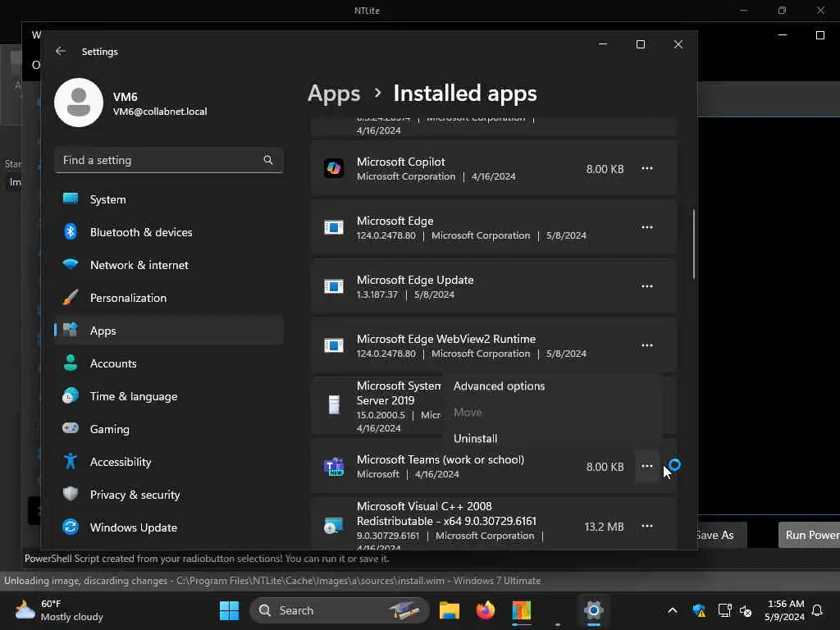Screen dimensions: 840x630
Task: Click the Microsoft Edge Update app icon
Action: [334, 286]
